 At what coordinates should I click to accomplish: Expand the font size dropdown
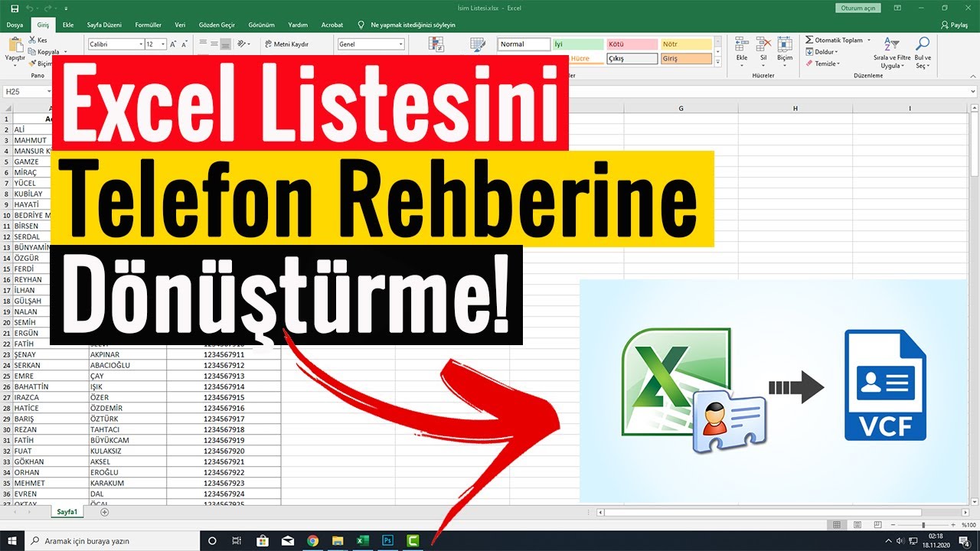click(x=162, y=44)
